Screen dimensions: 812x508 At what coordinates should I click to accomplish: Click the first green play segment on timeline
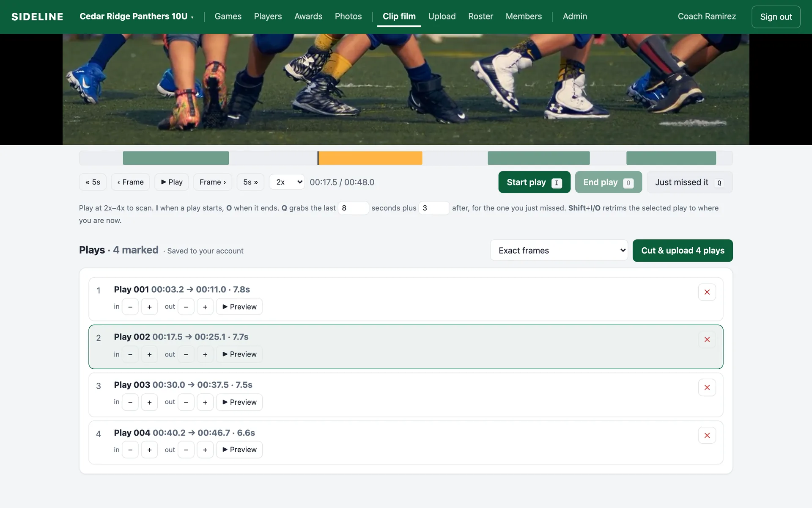coord(176,158)
